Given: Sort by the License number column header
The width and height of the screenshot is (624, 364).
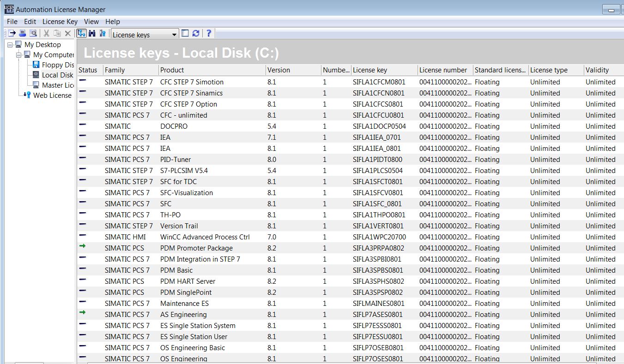Looking at the screenshot, I should [445, 70].
